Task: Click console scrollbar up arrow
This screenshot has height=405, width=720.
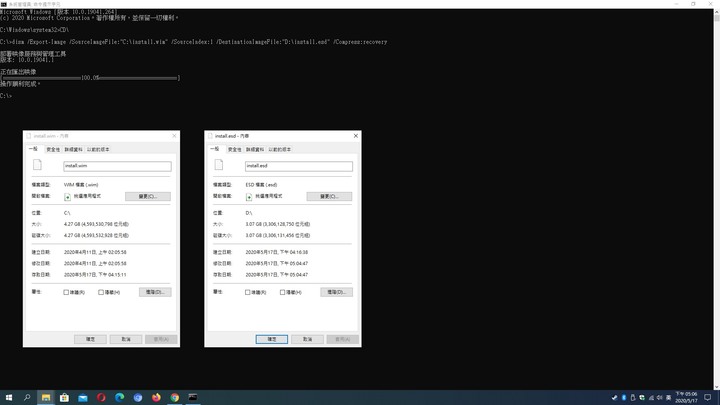Action: point(716,11)
